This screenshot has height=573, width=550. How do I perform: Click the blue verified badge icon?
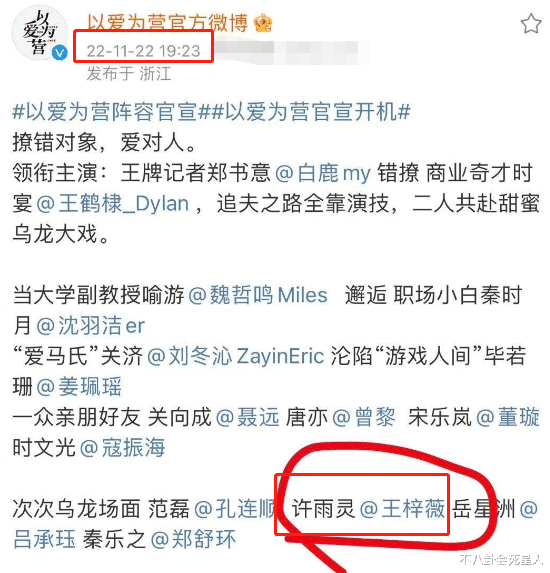pyautogui.click(x=60, y=53)
